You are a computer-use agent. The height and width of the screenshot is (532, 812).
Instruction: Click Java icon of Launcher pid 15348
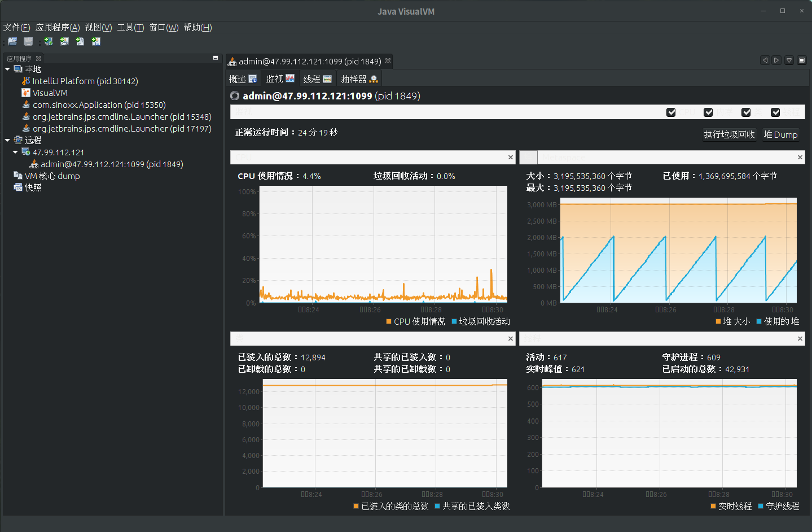click(26, 116)
